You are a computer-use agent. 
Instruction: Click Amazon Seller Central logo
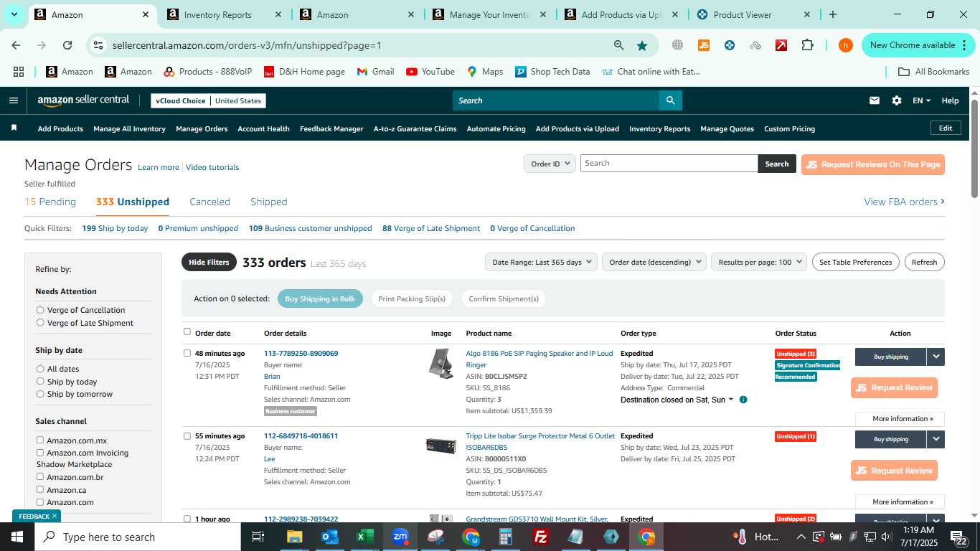tap(83, 100)
